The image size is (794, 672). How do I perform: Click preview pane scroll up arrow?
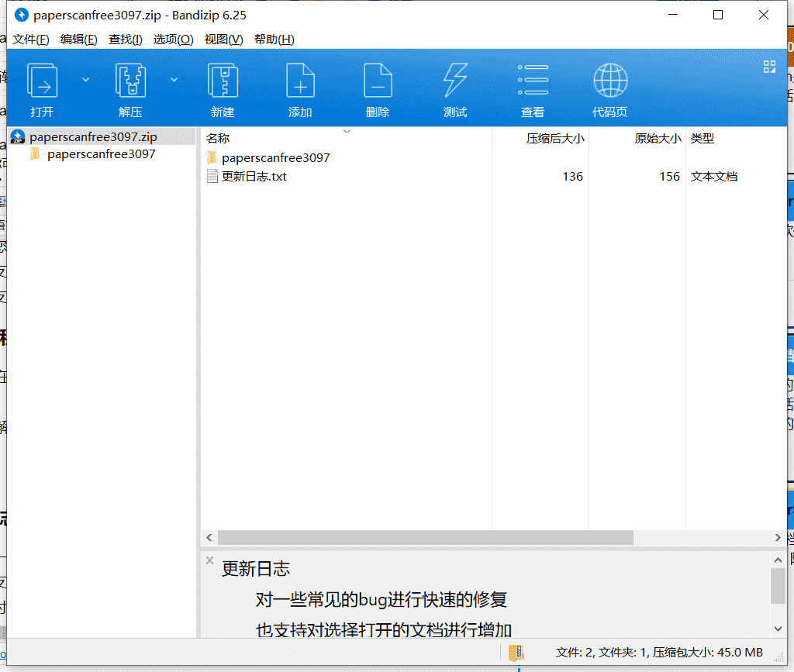pos(778,560)
